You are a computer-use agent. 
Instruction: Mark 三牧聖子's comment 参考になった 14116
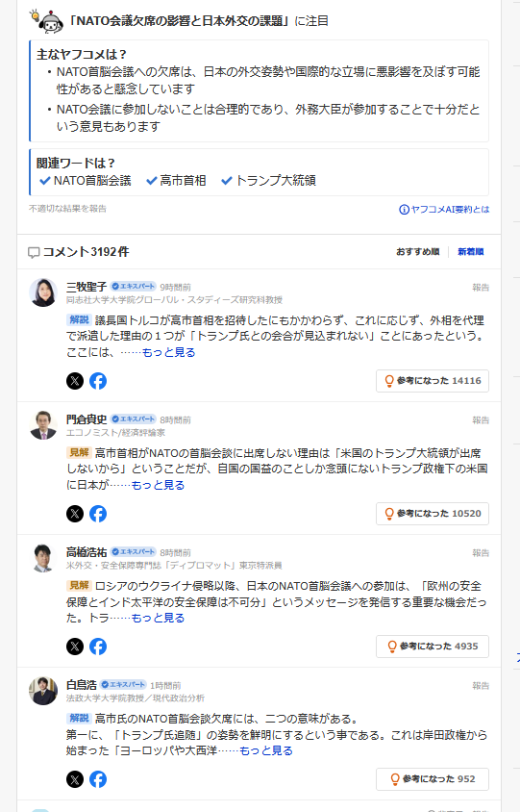(433, 381)
